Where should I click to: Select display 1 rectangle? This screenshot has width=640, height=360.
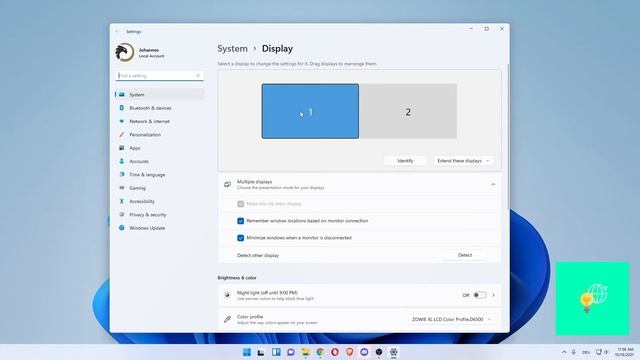[x=310, y=111]
